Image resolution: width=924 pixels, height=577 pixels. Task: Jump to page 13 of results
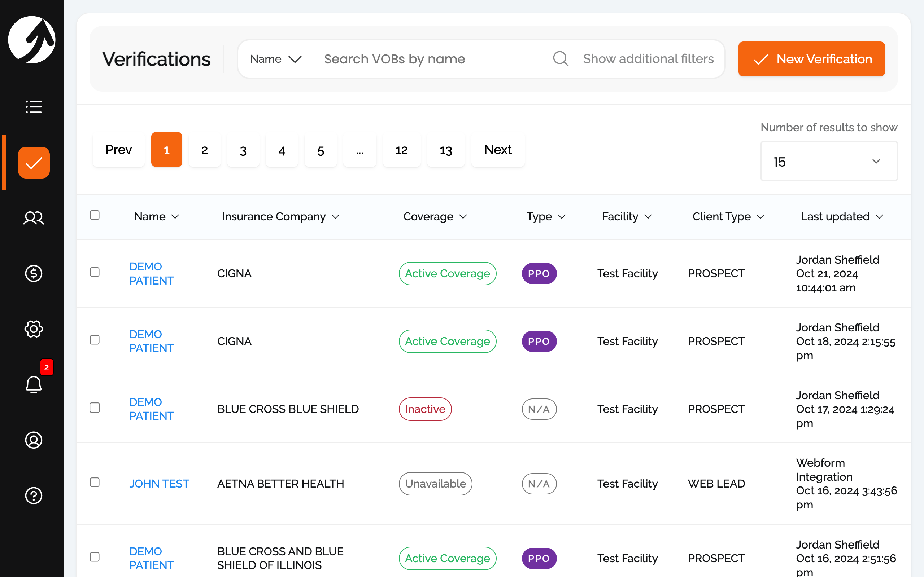pos(446,150)
